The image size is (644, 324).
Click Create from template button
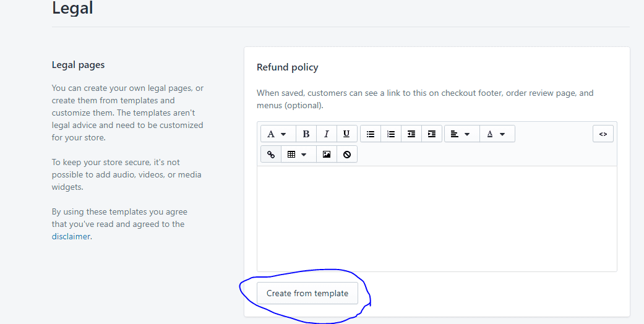(x=307, y=293)
